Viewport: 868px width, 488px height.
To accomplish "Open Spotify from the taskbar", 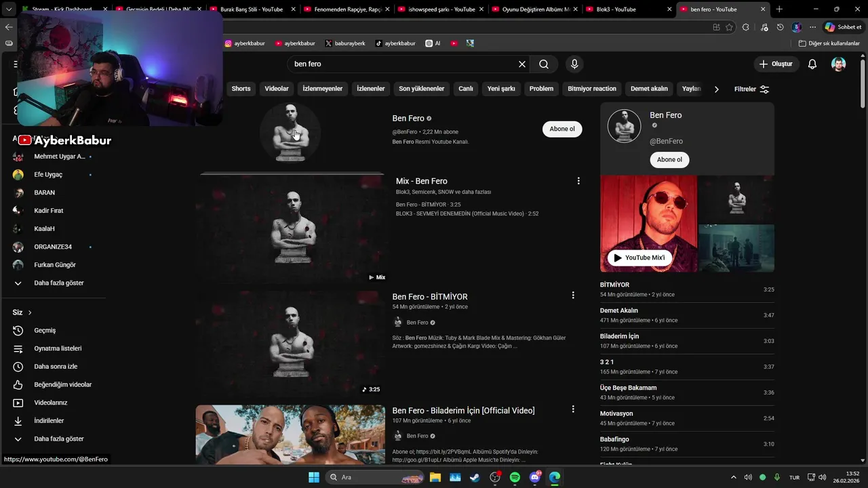I will click(x=515, y=477).
